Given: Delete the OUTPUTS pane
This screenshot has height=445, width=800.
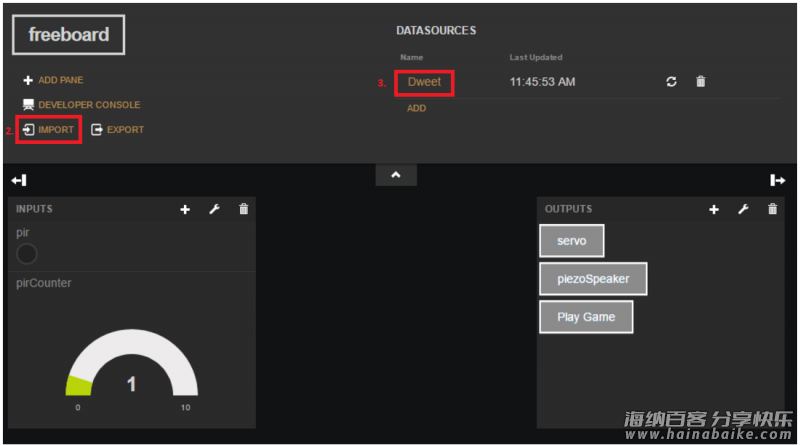Looking at the screenshot, I should point(772,209).
